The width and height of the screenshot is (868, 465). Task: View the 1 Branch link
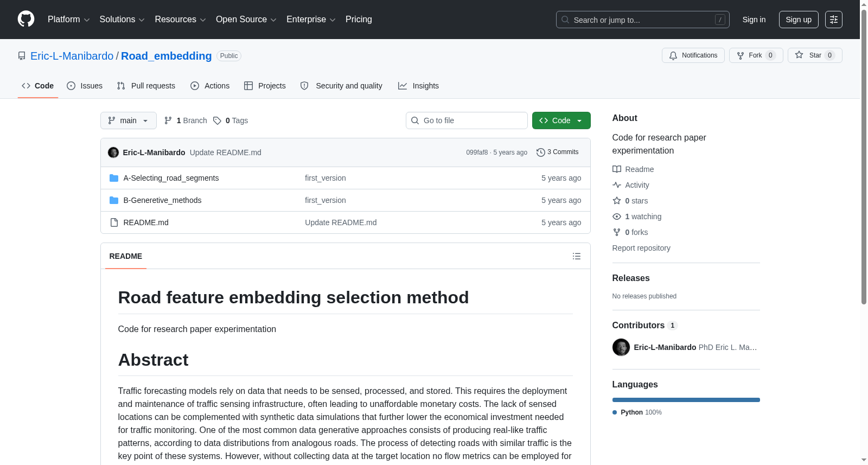[x=186, y=120]
